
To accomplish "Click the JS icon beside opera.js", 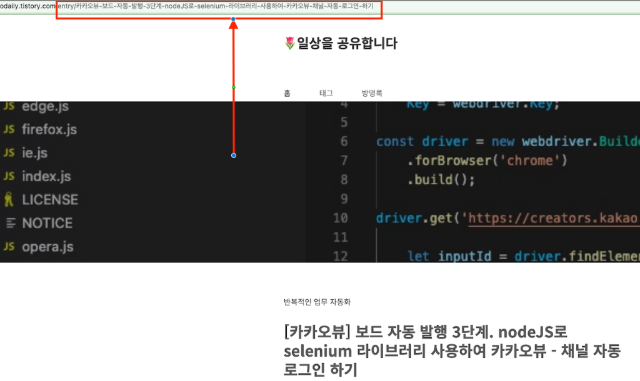I will pos(9,246).
